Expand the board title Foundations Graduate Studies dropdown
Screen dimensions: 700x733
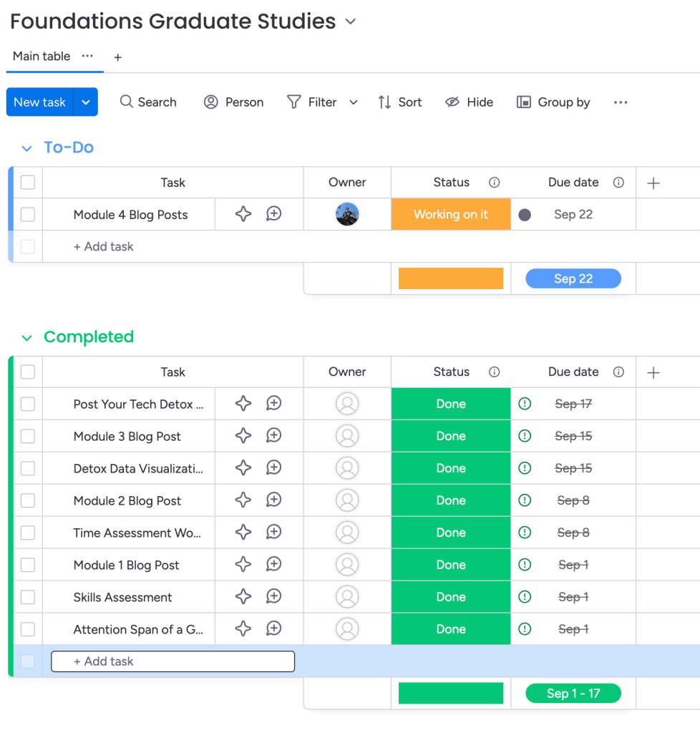coord(351,21)
